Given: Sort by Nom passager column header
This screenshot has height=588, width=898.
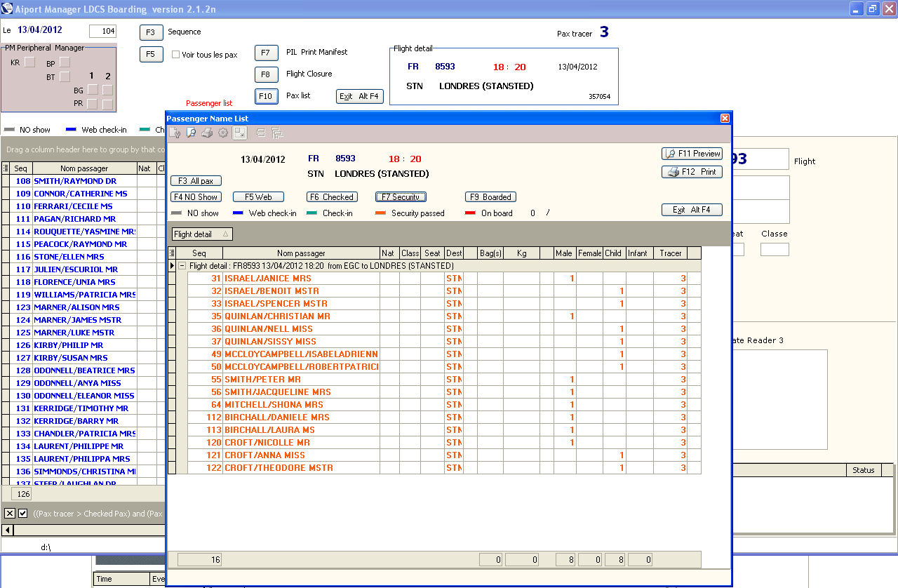Looking at the screenshot, I should click(300, 253).
